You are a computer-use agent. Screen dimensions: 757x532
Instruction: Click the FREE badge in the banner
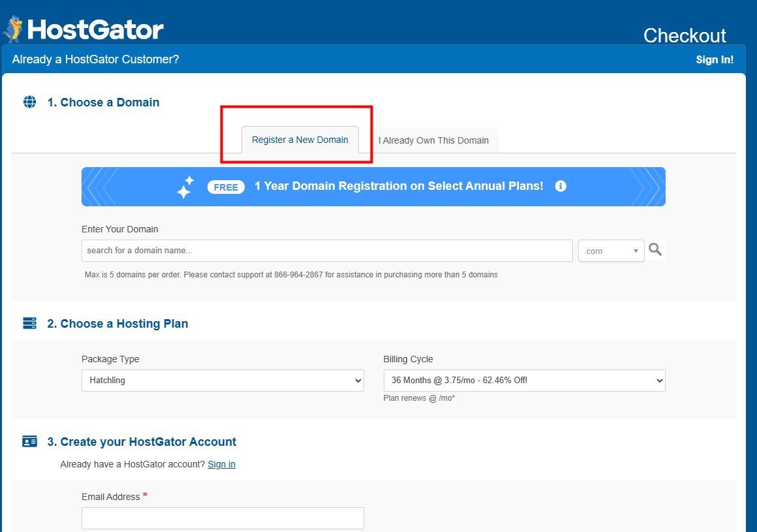(x=226, y=187)
